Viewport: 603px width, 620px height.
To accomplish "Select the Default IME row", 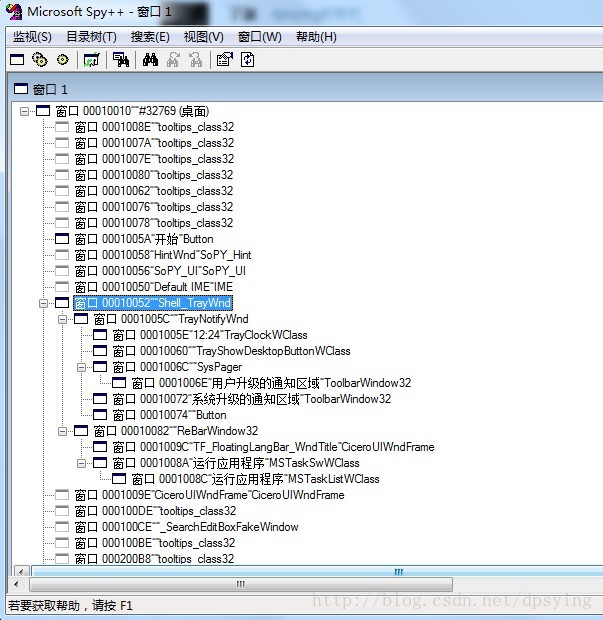I will (154, 287).
